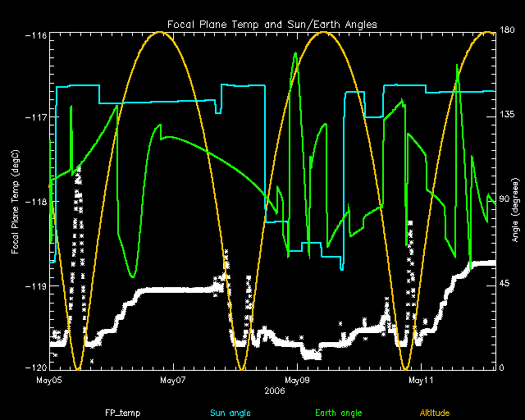Click the May09 x-axis tick label
The image size is (525, 420).
[296, 381]
